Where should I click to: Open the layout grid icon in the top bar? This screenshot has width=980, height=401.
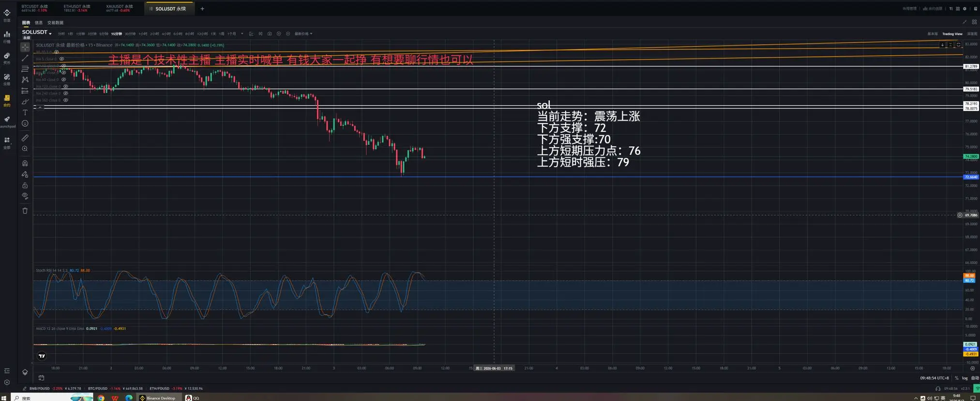[958, 9]
